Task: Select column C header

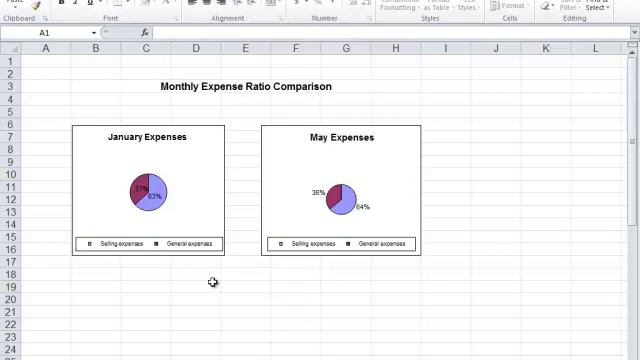Action: tap(146, 49)
